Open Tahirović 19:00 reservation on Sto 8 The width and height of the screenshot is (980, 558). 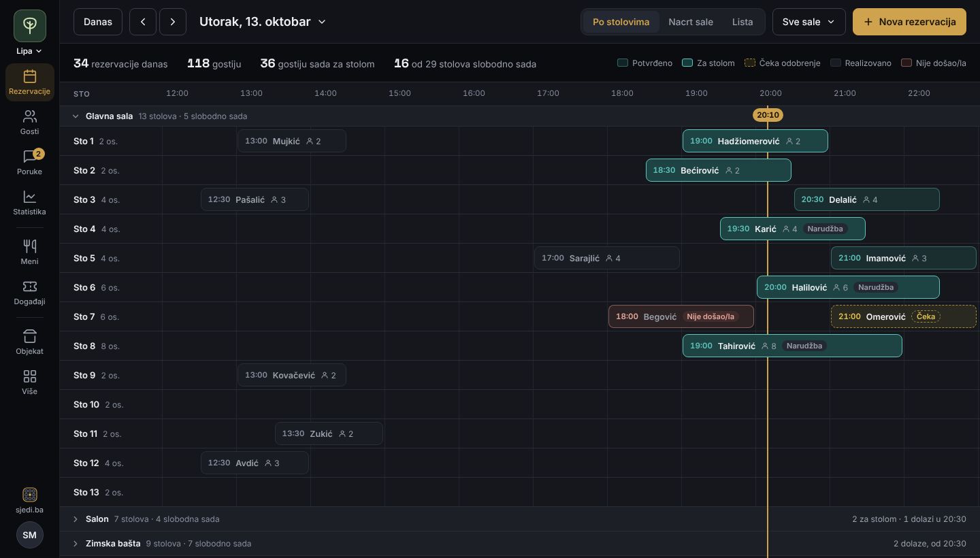pyautogui.click(x=792, y=346)
